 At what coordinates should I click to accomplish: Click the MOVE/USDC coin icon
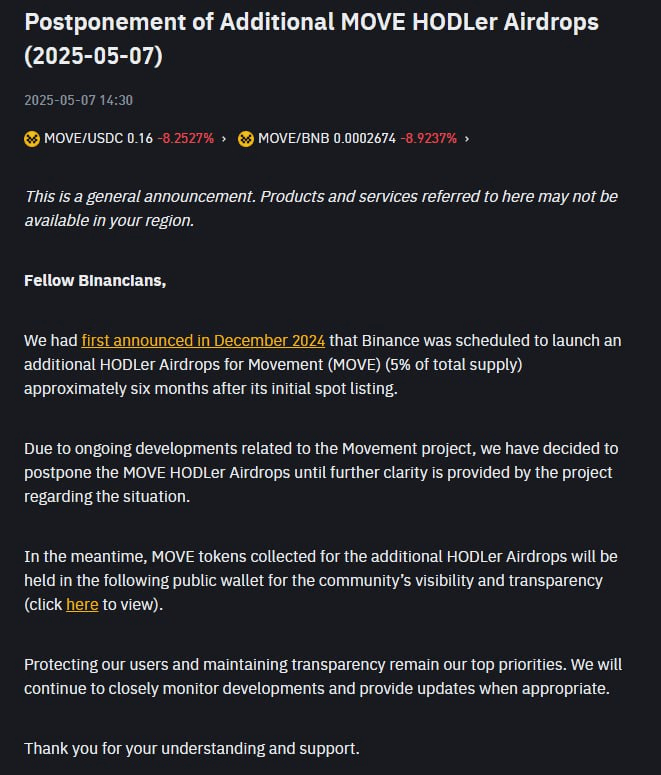[x=32, y=139]
